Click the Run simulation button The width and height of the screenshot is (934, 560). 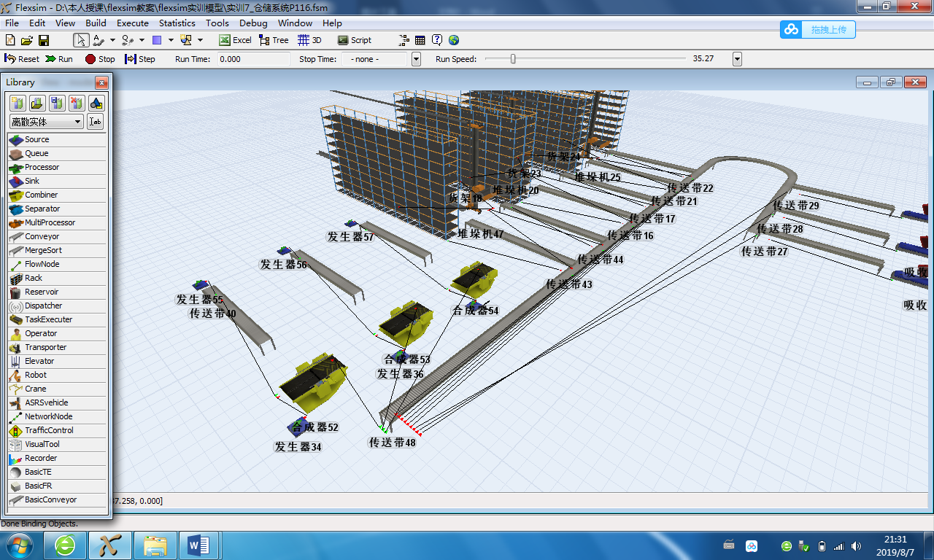point(59,59)
